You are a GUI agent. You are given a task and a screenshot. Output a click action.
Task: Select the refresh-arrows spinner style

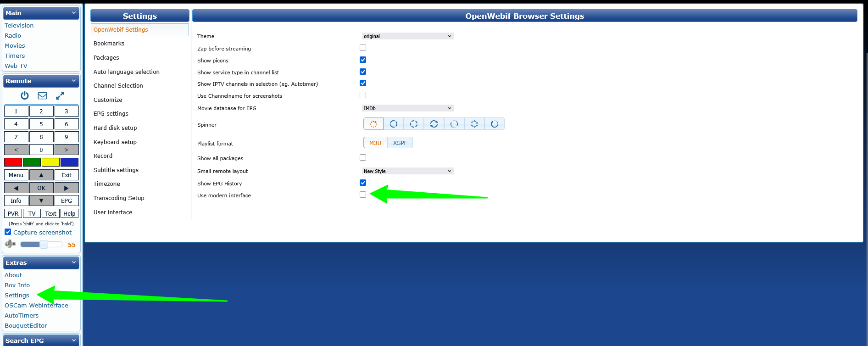coord(434,124)
